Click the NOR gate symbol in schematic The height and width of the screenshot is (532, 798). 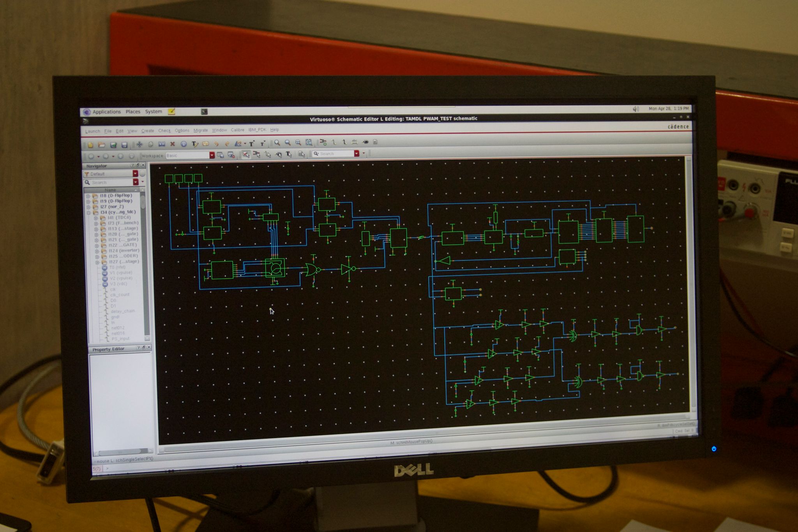tap(313, 270)
